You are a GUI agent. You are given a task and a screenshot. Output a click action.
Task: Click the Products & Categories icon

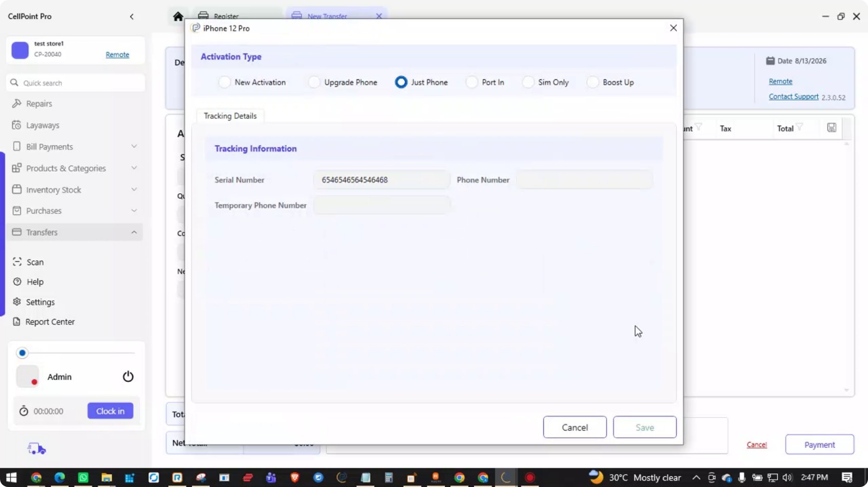coord(17,168)
